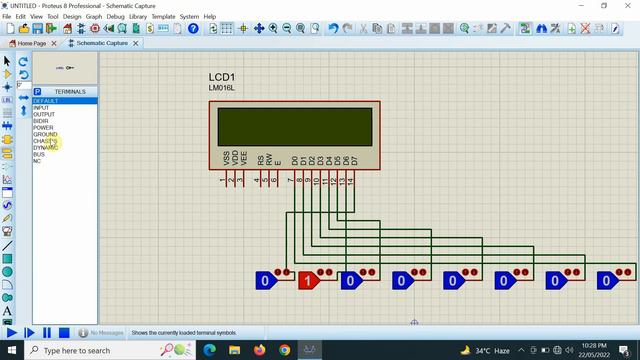Click the rotation angle input field
Image resolution: width=640 pixels, height=360 pixels.
pos(24,85)
